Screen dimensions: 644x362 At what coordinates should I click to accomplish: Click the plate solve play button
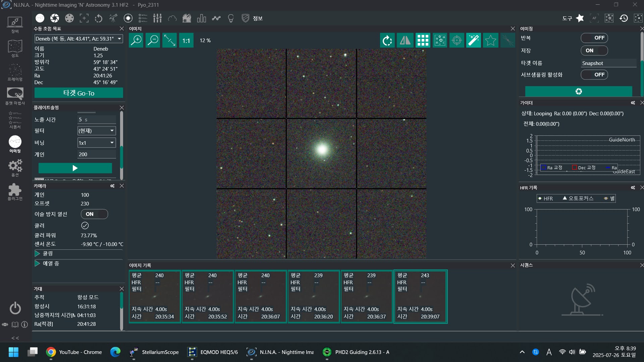coord(75,168)
